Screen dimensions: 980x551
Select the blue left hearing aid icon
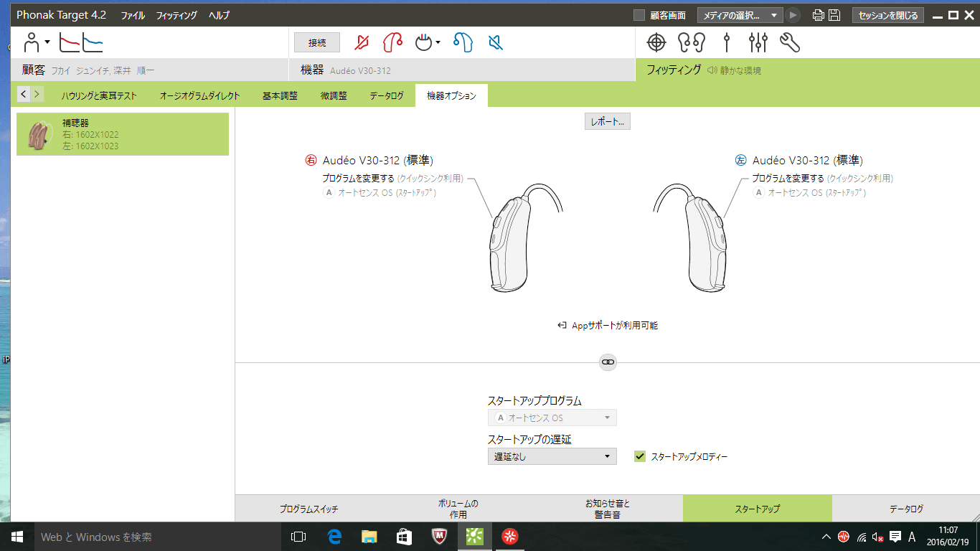[463, 43]
